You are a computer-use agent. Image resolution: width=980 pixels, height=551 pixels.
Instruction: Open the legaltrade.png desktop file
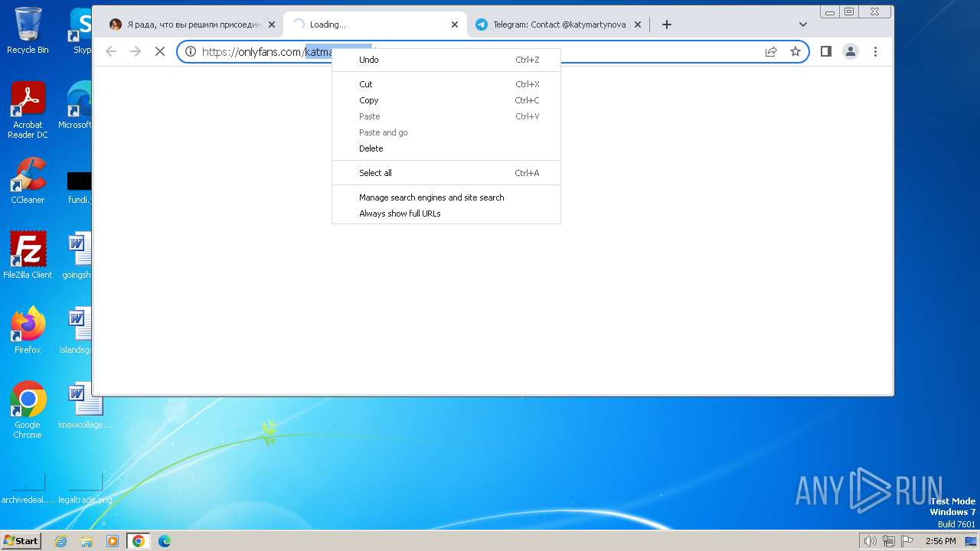[x=84, y=489]
